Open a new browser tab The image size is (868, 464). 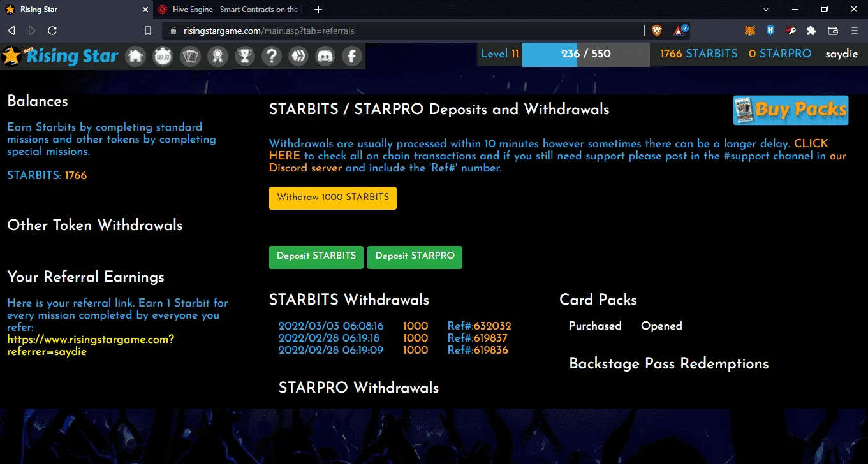click(318, 10)
